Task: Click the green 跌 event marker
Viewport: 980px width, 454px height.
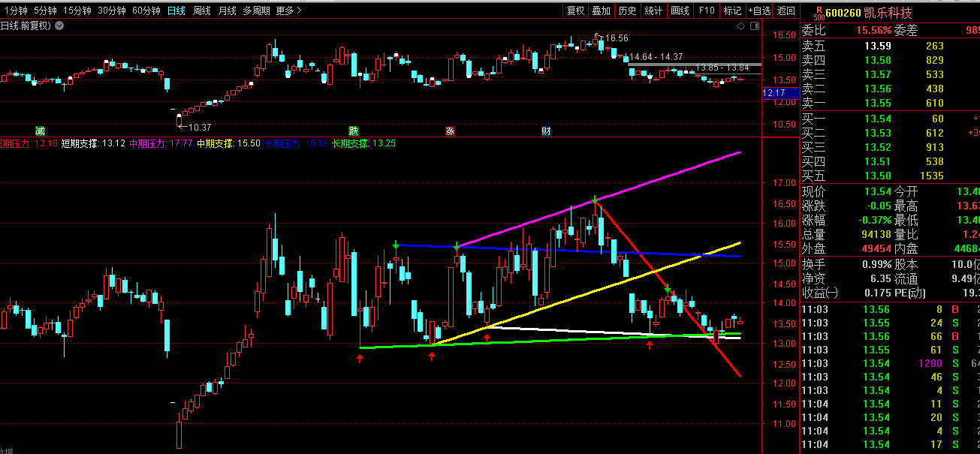Action: pyautogui.click(x=354, y=131)
